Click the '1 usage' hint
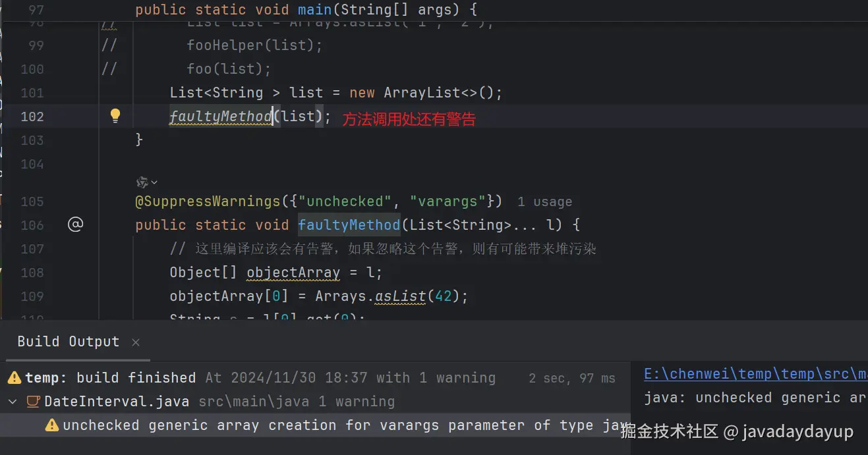 click(544, 202)
